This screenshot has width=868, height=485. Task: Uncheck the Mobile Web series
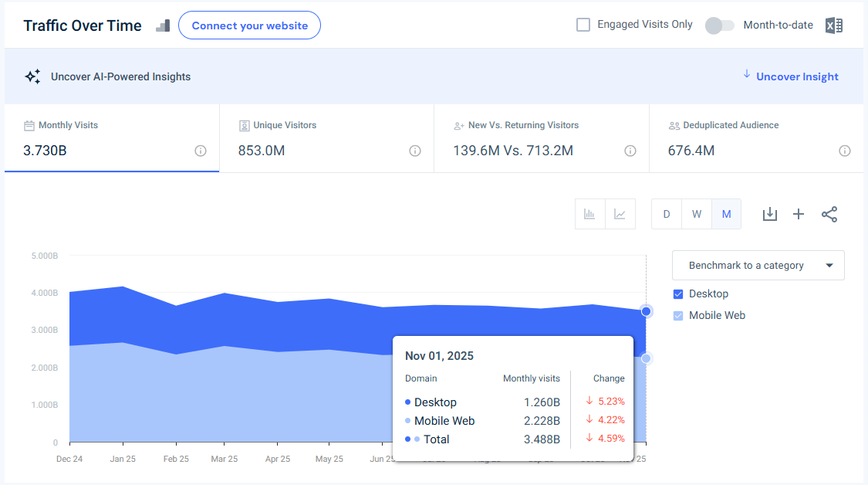[677, 315]
